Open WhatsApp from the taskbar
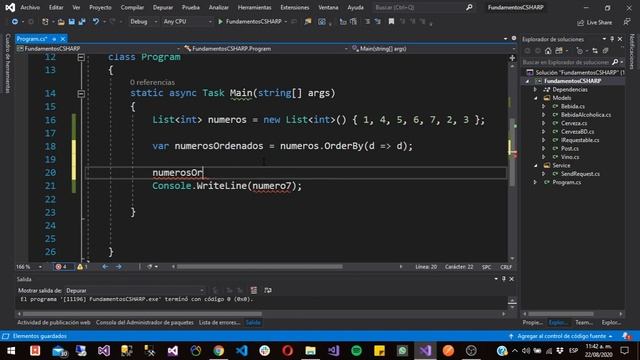 tap(402, 351)
